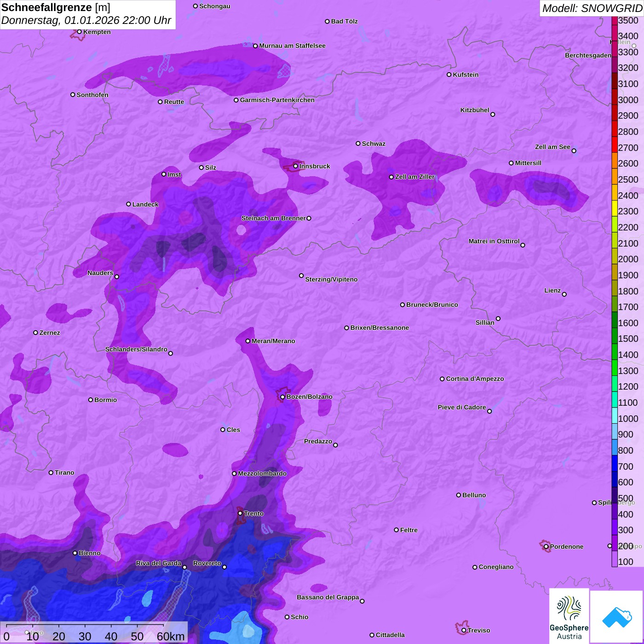Select the Schwaz label
The height and width of the screenshot is (644, 644).
click(x=374, y=144)
